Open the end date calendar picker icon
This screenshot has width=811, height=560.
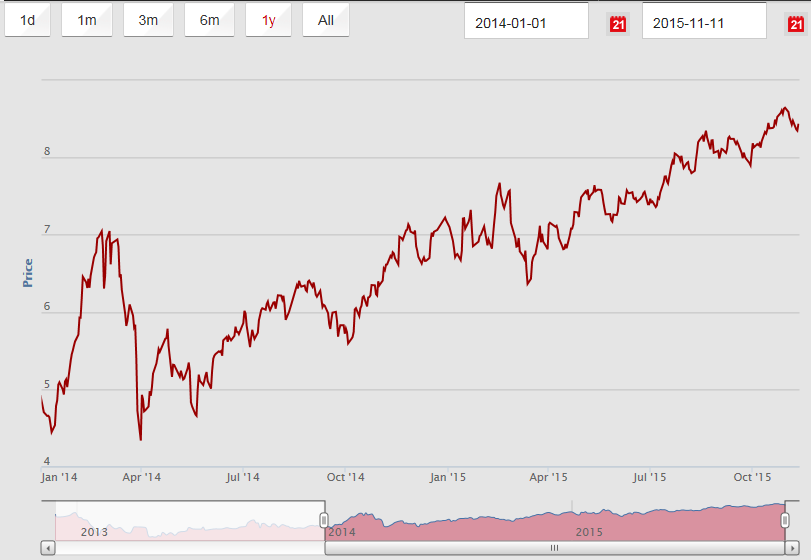795,23
